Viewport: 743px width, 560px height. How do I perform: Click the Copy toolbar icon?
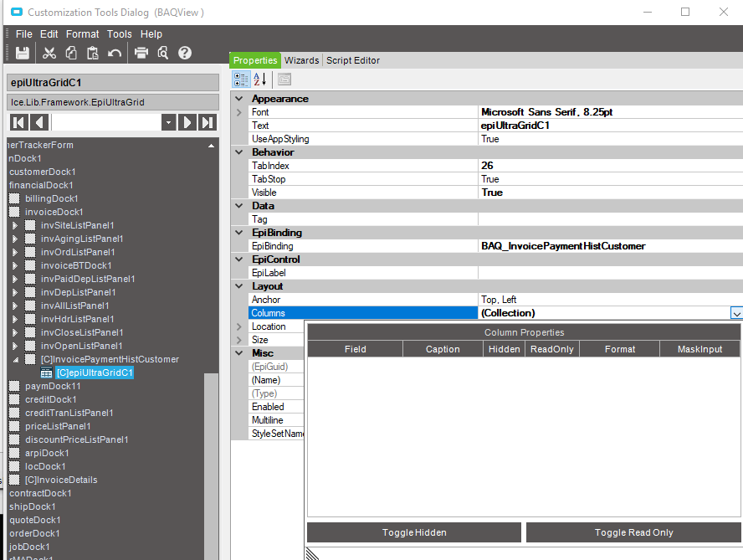point(71,53)
